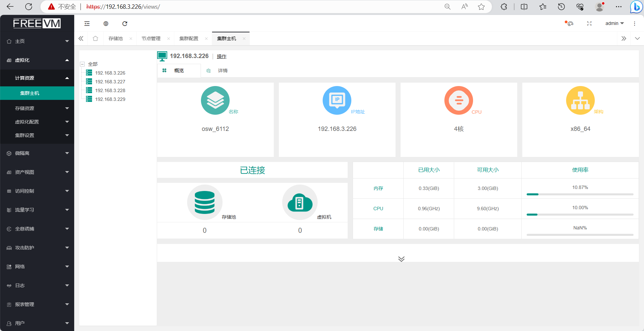Expand the double-chevron section below the stats

point(401,259)
